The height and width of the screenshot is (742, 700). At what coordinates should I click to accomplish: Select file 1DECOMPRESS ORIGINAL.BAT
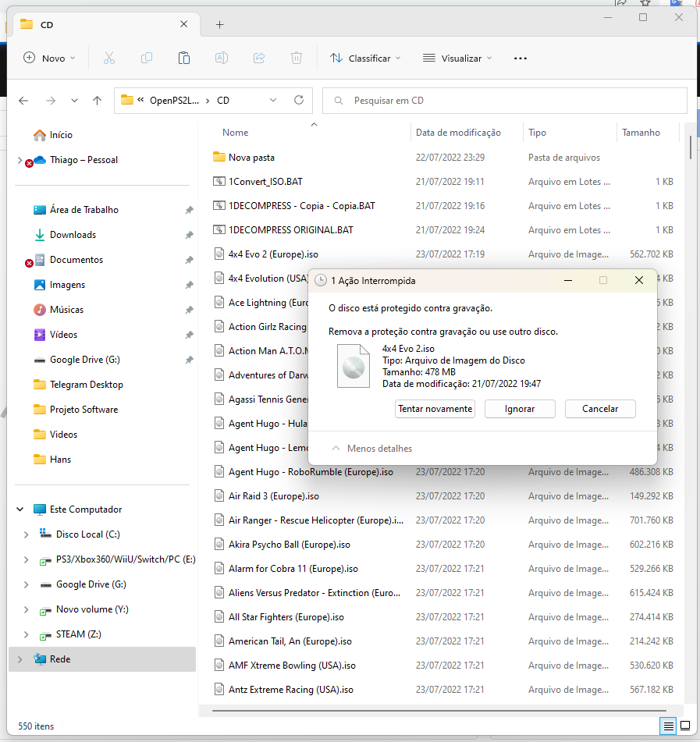click(290, 230)
